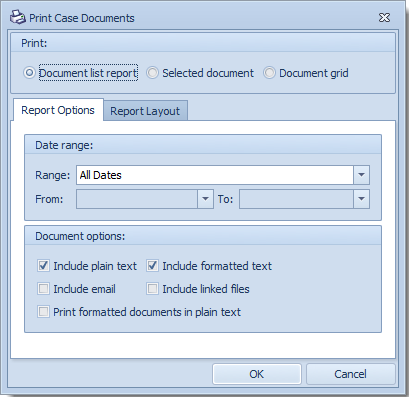Confirm with the OK button

point(257,374)
